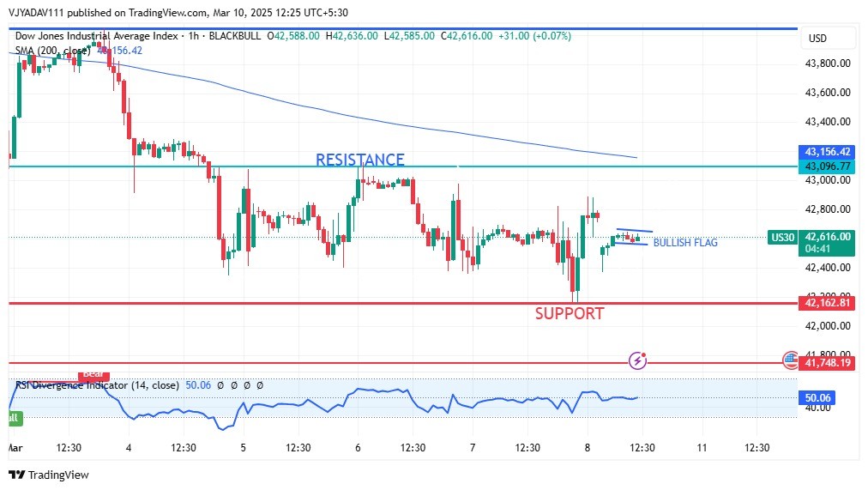This screenshot has height=490, width=868.
Task: Select the BULLISH FLAG annotation text
Action: 685,243
